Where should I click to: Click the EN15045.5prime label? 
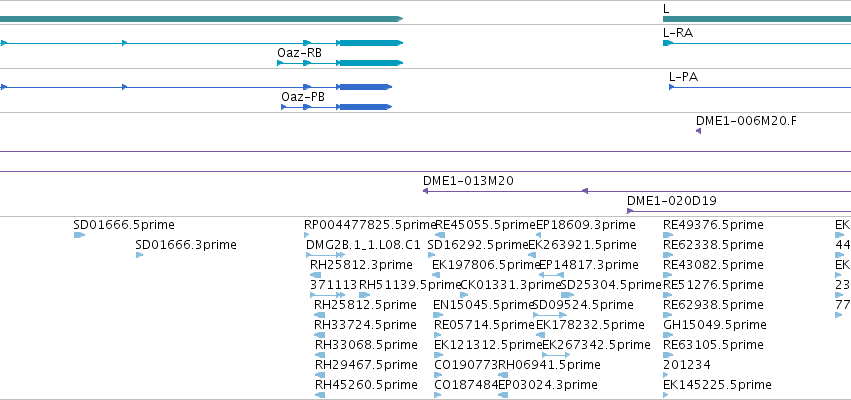[484, 305]
